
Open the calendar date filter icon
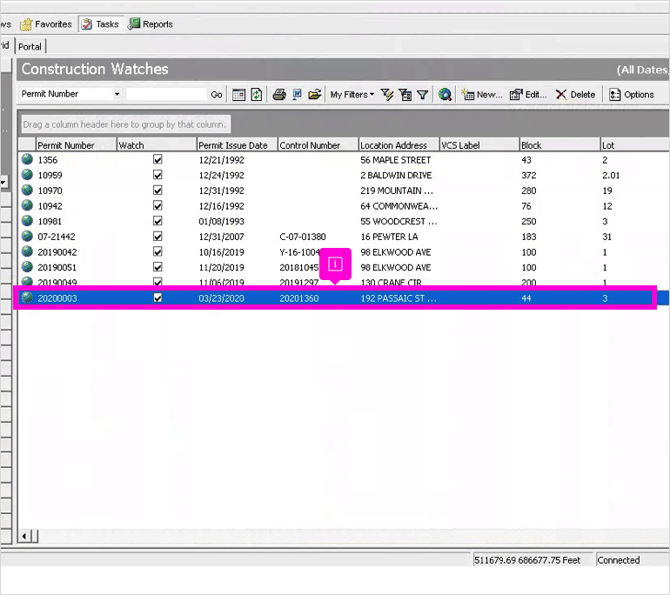pyautogui.click(x=238, y=94)
